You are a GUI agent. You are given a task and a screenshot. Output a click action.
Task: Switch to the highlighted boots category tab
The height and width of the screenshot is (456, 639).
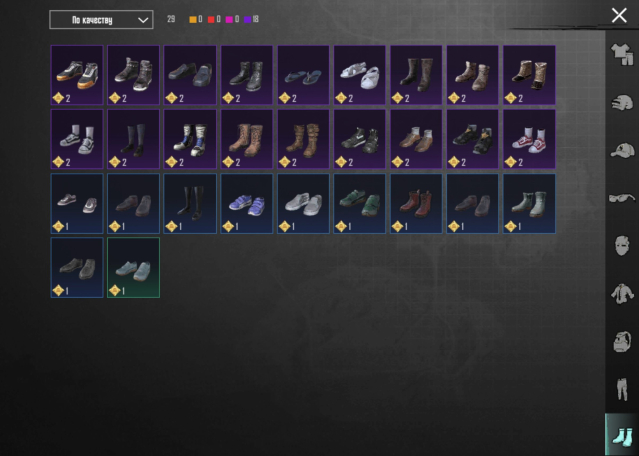622,435
